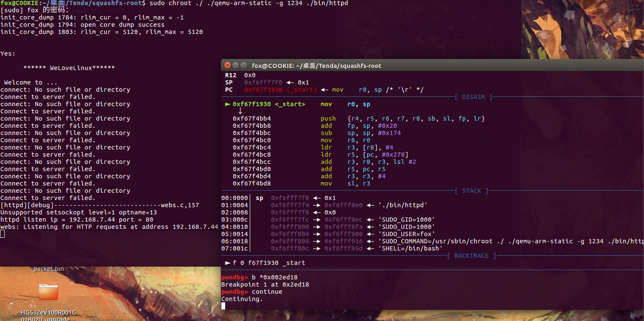
Task: Click the STACK section header
Action: pos(472,191)
